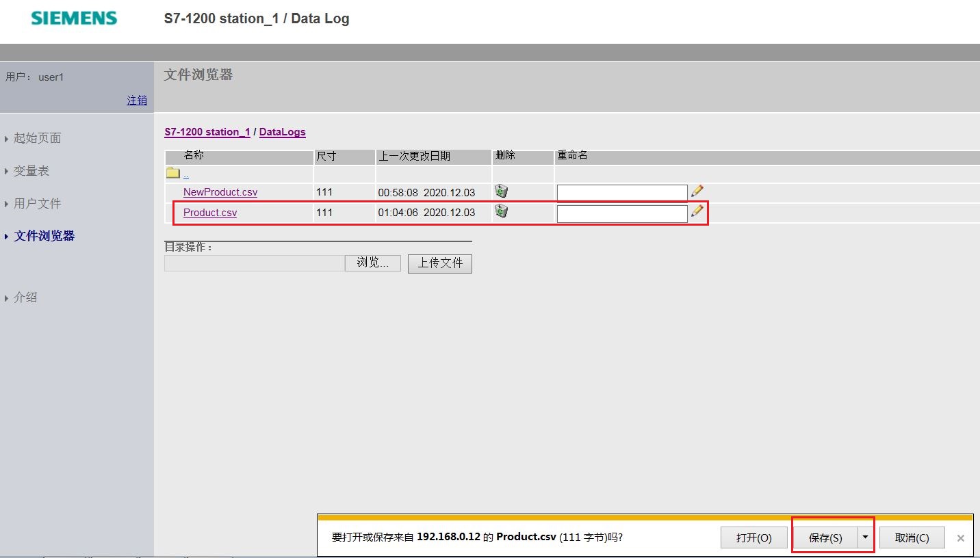
Task: Download the Product.csv file
Action: (x=210, y=213)
